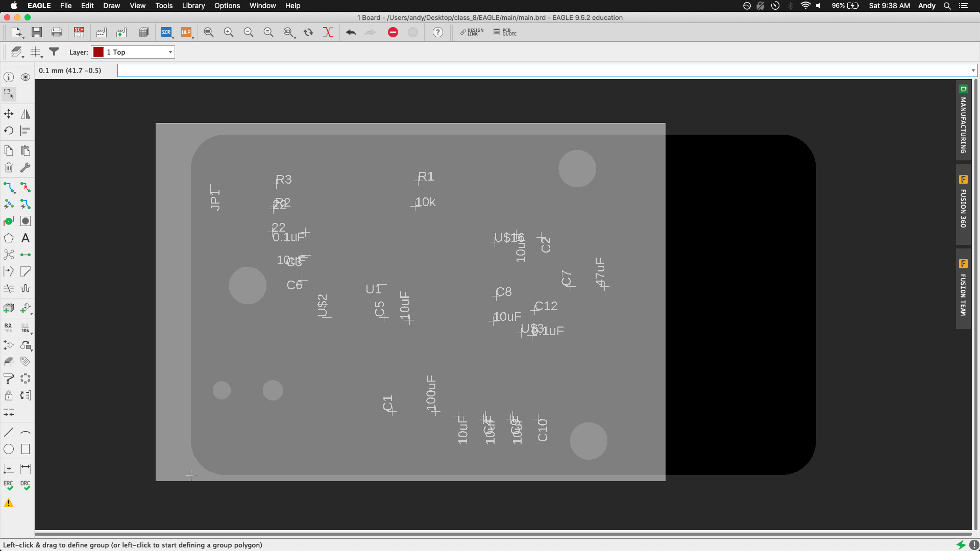The width and height of the screenshot is (980, 551).
Task: Select the Info tool
Action: pos(9,77)
